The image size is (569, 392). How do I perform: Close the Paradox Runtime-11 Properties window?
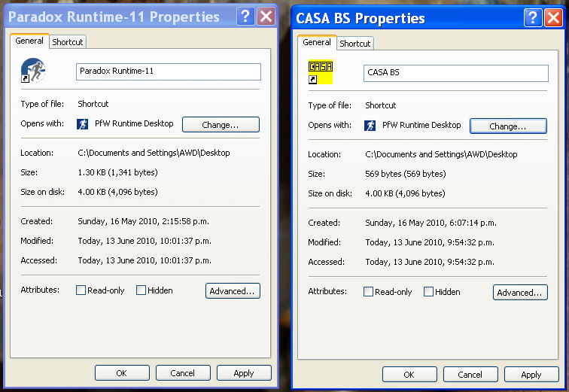coord(266,17)
